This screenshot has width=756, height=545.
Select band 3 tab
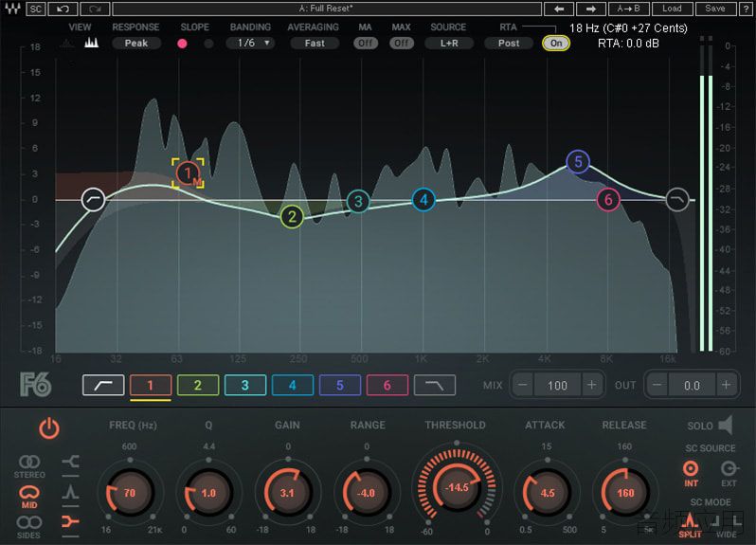click(245, 386)
